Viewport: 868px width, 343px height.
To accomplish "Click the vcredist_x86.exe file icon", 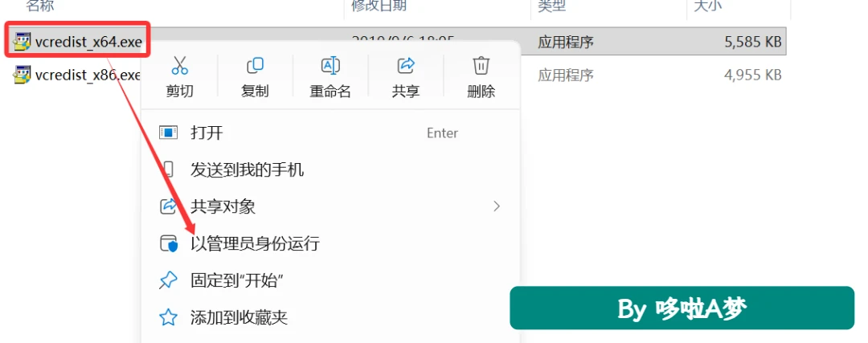I will pos(22,75).
